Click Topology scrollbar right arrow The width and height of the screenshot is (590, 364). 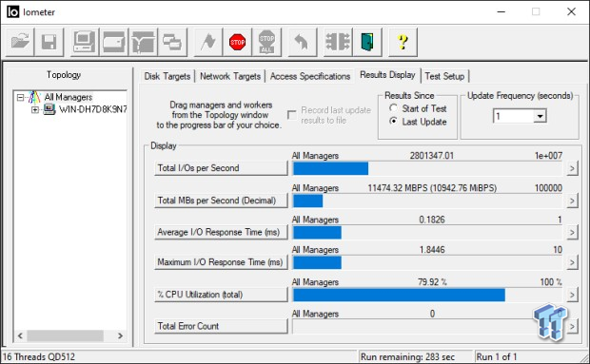pos(121,335)
